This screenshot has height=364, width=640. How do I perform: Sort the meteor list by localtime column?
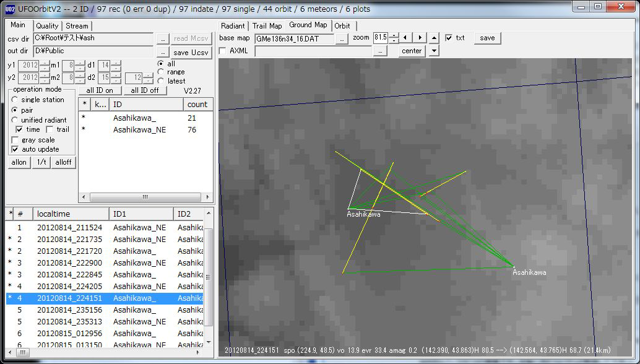[70, 214]
